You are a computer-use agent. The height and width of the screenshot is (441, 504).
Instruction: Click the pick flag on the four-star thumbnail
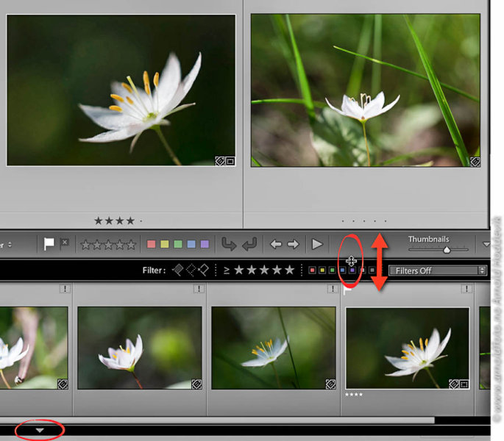pos(348,290)
